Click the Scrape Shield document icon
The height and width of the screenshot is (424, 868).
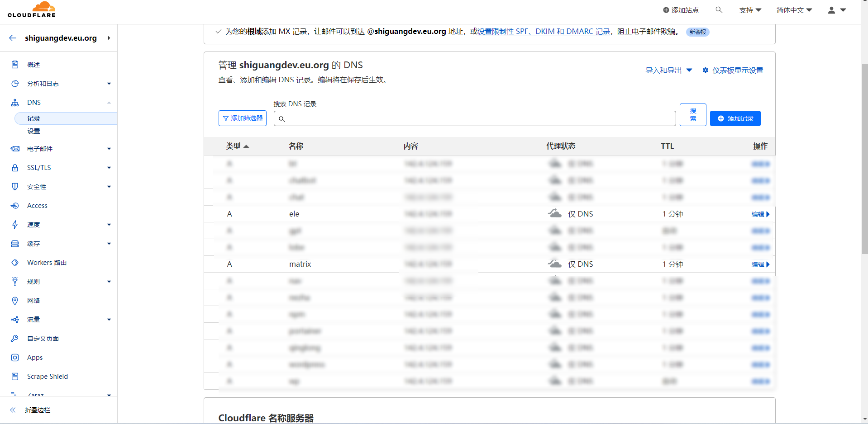coord(15,377)
